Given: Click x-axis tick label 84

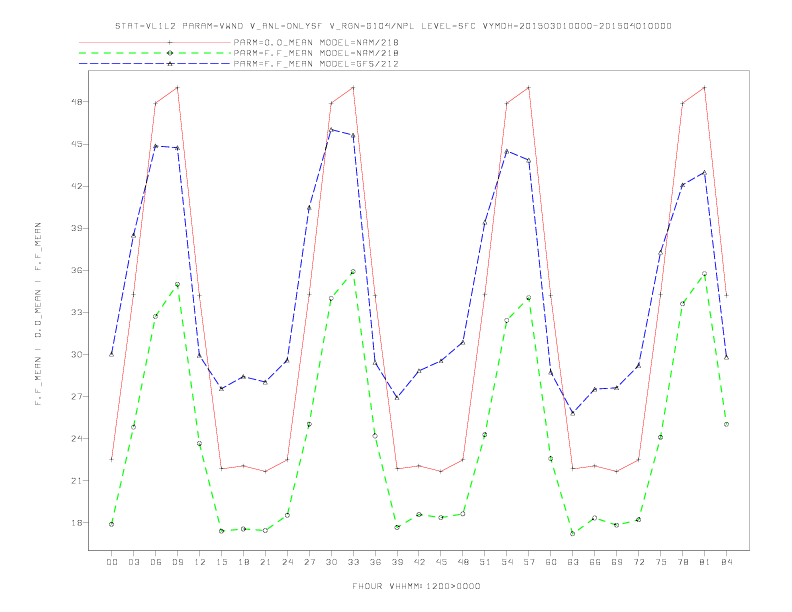Looking at the screenshot, I should pyautogui.click(x=726, y=562).
